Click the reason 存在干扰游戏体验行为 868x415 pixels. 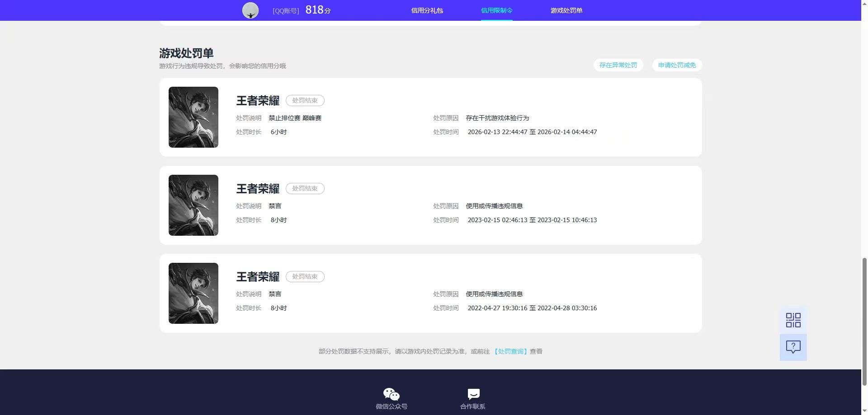[497, 118]
